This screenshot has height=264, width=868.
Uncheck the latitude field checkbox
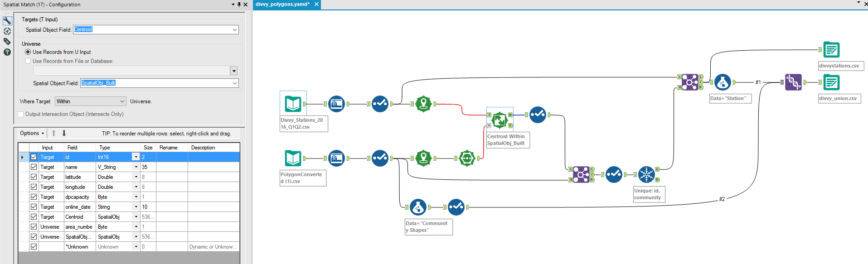[x=34, y=177]
